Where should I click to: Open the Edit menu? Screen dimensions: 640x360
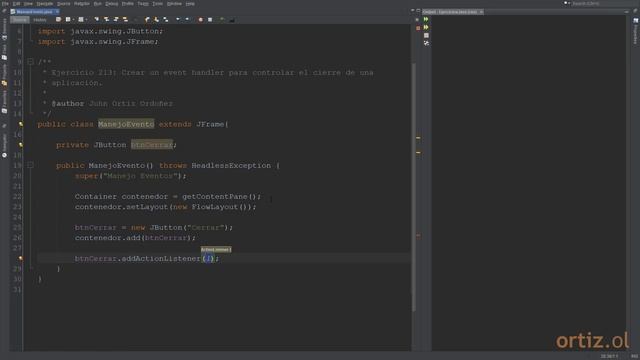coord(16,4)
